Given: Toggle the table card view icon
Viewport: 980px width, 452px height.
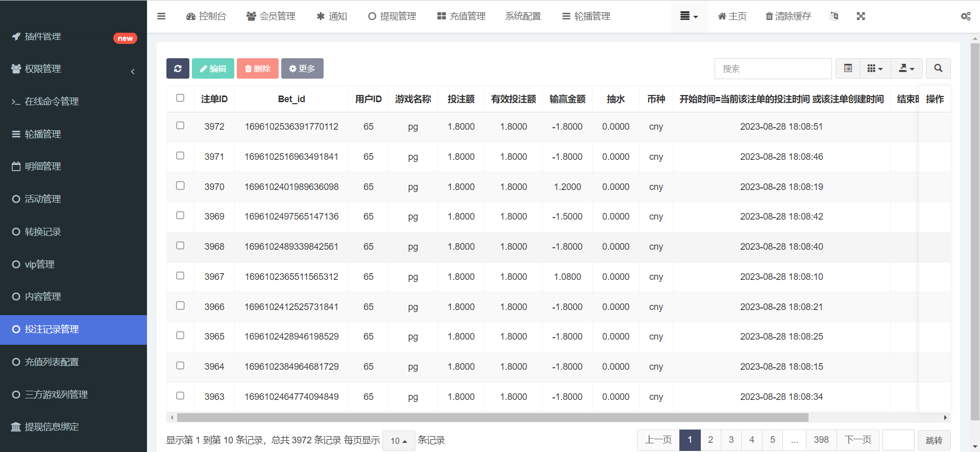Looking at the screenshot, I should tap(848, 68).
